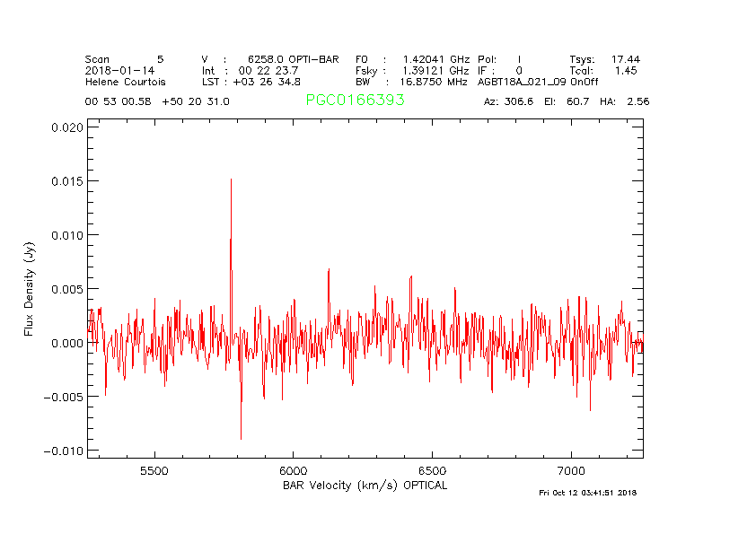Click the 7000 tick label on velocity axis
The height and width of the screenshot is (534, 756).
572,470
